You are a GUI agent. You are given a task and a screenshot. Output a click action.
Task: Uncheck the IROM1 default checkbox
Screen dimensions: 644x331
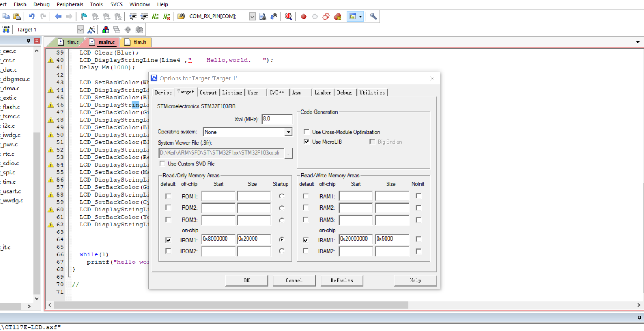point(168,240)
